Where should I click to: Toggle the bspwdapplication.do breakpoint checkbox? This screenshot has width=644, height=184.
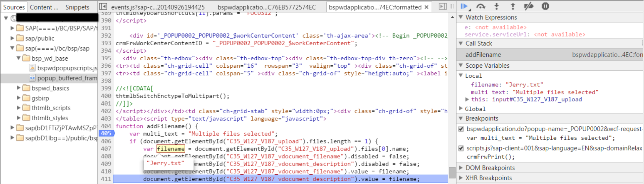[x=461, y=129]
